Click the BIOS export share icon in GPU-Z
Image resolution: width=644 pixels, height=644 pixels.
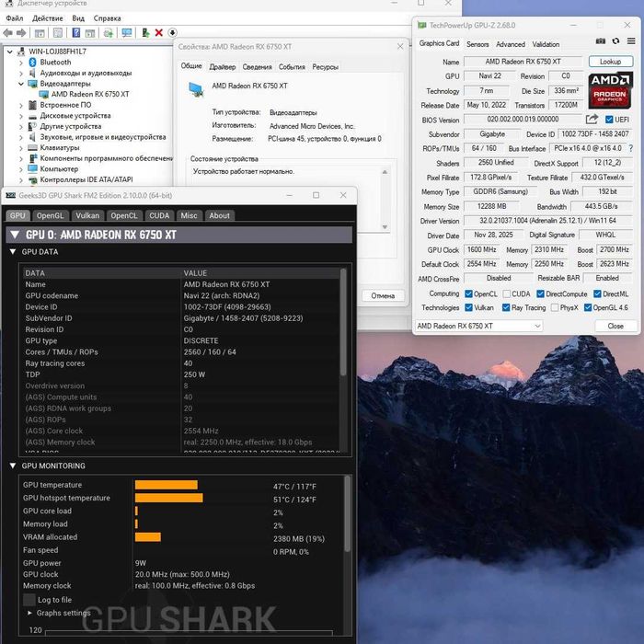pos(592,120)
